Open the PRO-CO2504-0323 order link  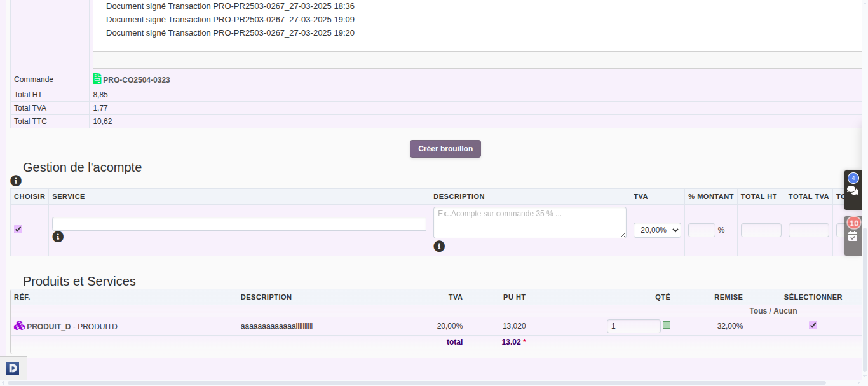click(x=137, y=80)
